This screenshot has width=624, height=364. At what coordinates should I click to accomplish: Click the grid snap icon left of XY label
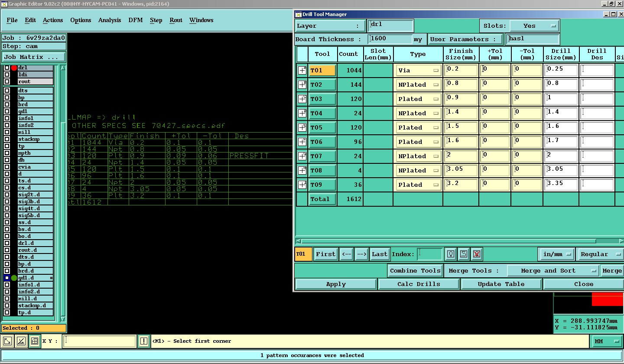(x=35, y=341)
